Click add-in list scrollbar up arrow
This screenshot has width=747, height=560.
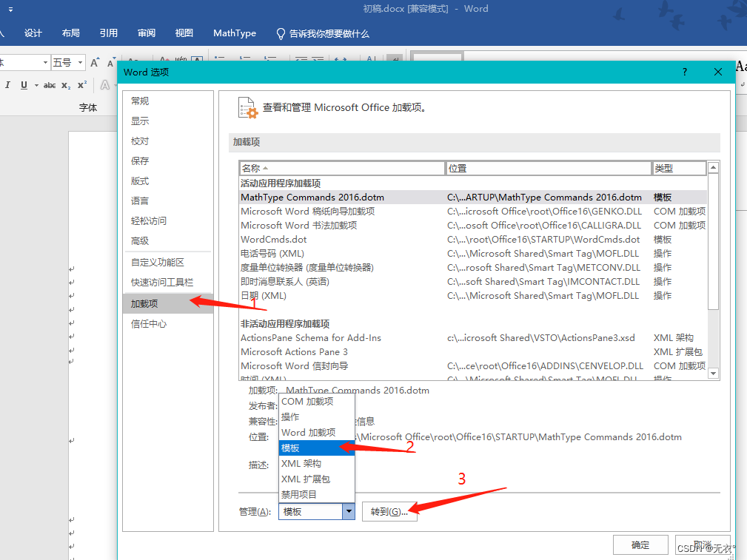(713, 168)
